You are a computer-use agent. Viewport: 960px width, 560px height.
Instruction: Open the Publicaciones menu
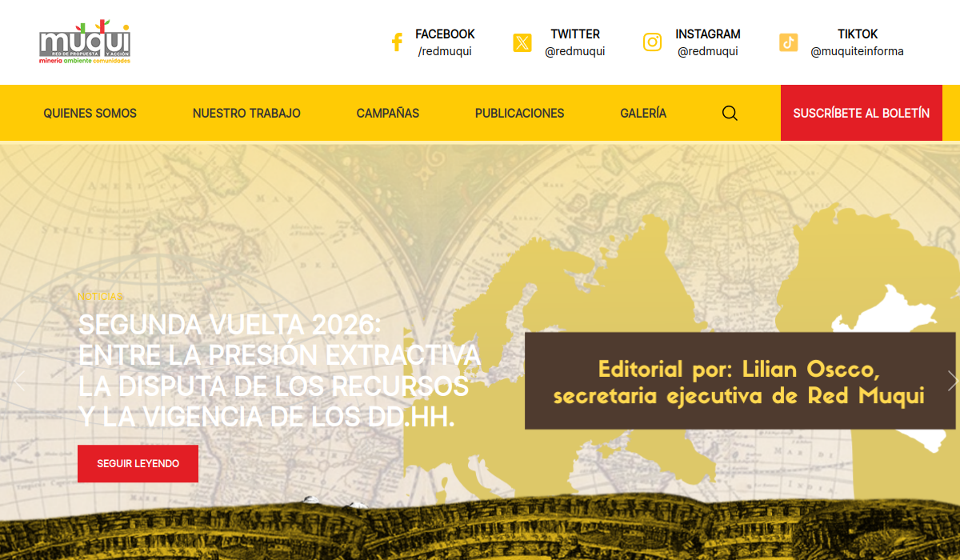[520, 114]
